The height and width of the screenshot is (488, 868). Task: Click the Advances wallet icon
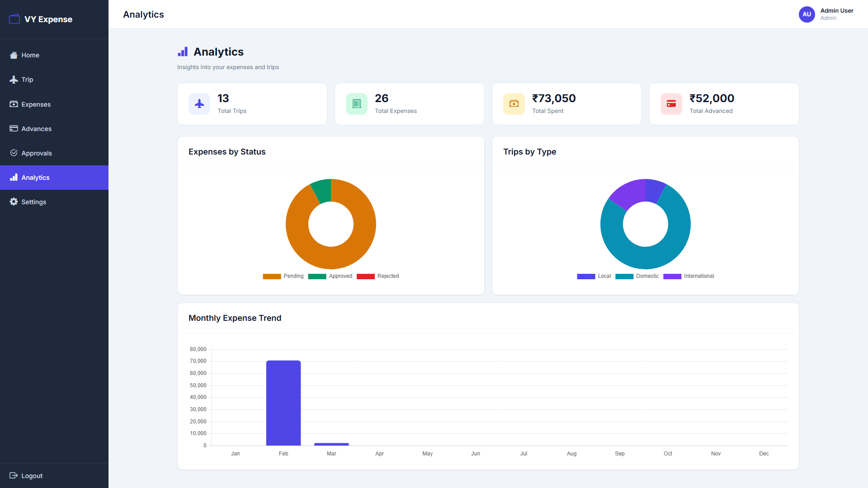(x=14, y=129)
